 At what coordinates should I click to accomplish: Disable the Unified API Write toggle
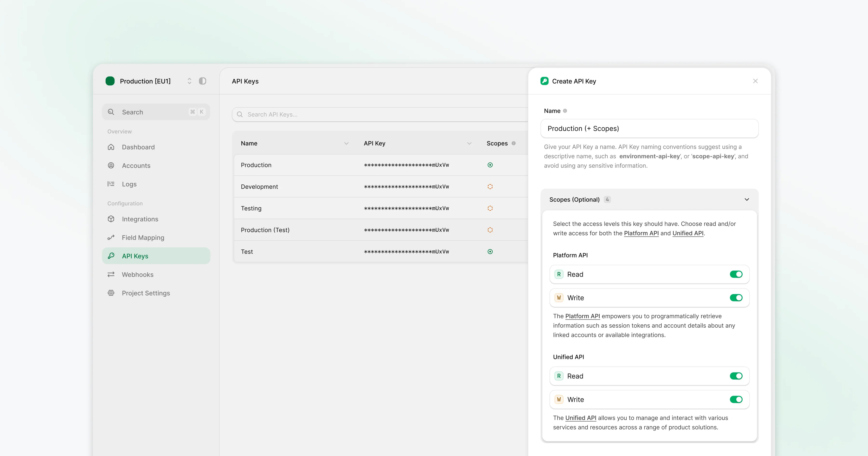coord(736,399)
